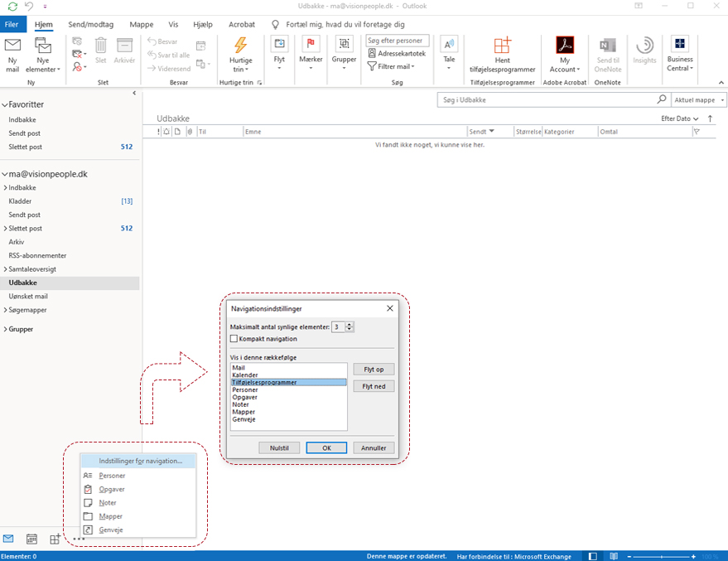Click the zoom slider in status bar

(x=661, y=556)
